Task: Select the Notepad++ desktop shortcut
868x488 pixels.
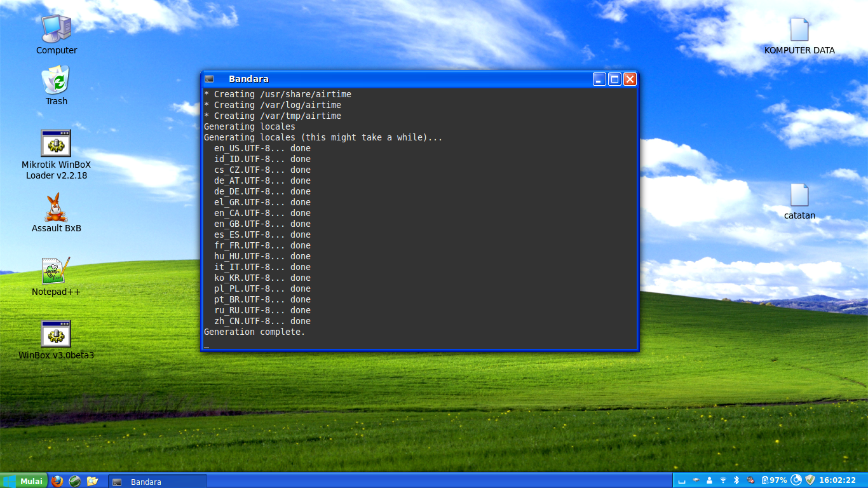Action: click(x=56, y=271)
